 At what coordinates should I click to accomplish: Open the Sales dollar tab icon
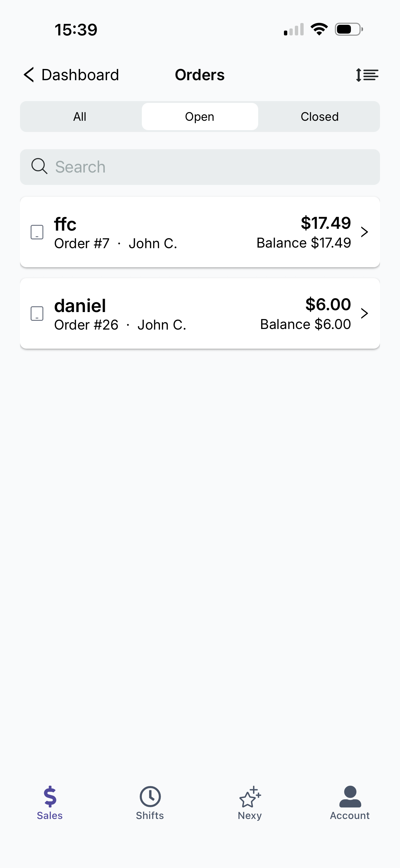pyautogui.click(x=50, y=796)
